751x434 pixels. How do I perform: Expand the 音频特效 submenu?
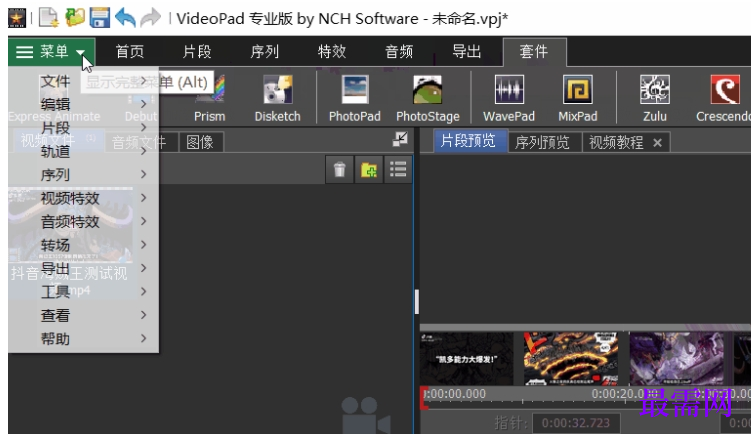click(x=83, y=221)
